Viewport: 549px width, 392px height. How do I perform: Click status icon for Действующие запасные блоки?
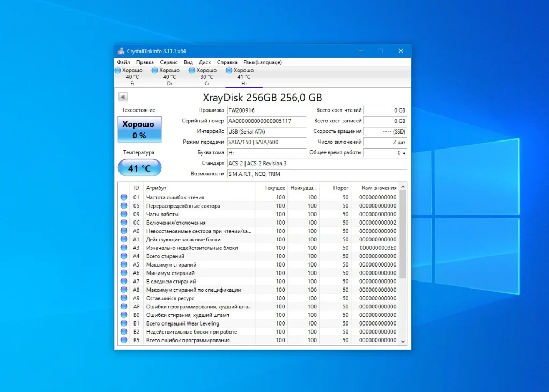click(124, 239)
